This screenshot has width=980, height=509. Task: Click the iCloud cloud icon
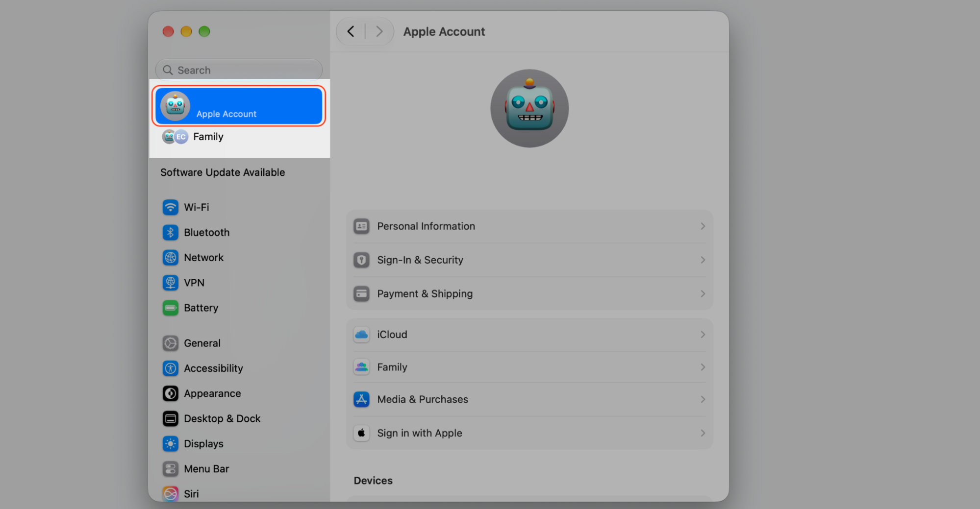click(x=361, y=335)
